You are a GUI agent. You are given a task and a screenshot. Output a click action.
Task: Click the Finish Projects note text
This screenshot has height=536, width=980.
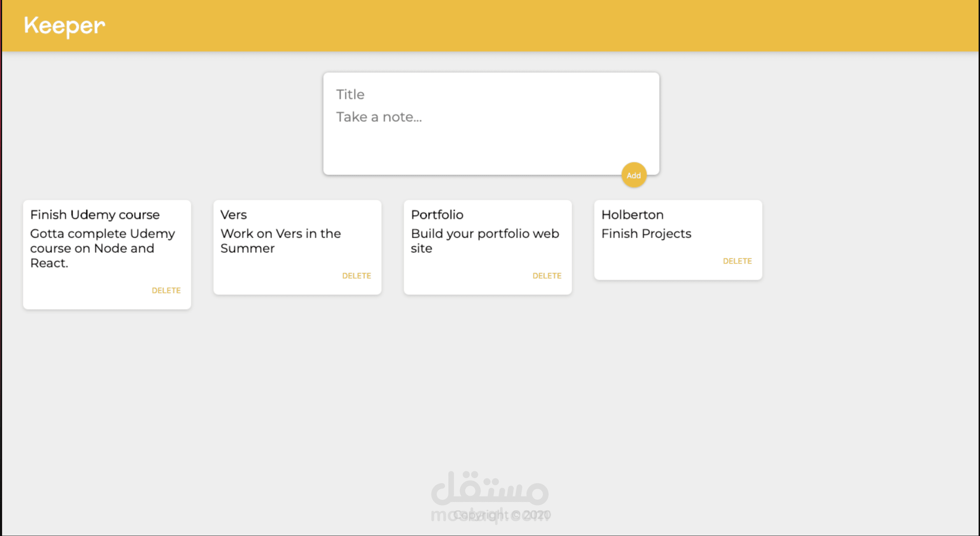pos(646,233)
